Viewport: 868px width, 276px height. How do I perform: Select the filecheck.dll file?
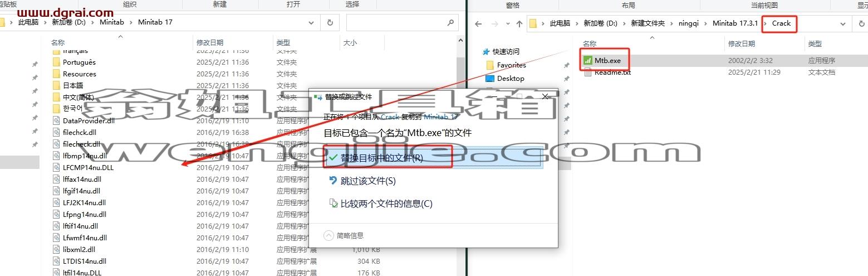point(81,144)
